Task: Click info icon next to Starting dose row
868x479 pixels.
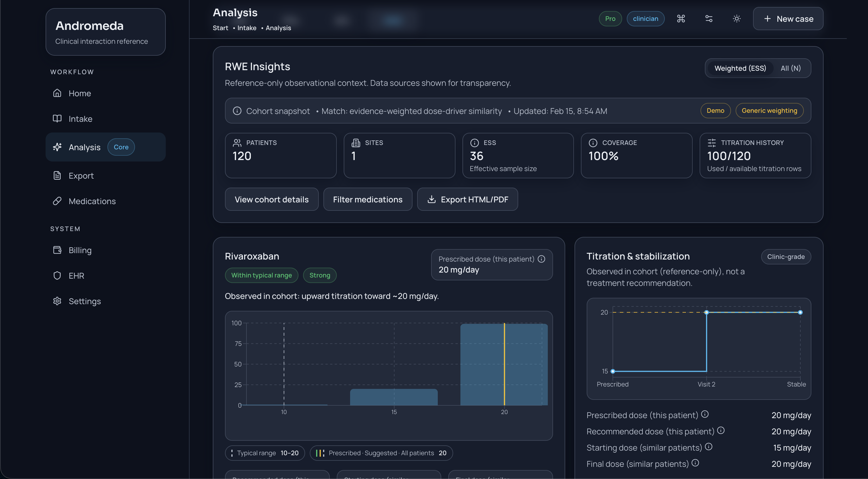Action: coord(708,447)
